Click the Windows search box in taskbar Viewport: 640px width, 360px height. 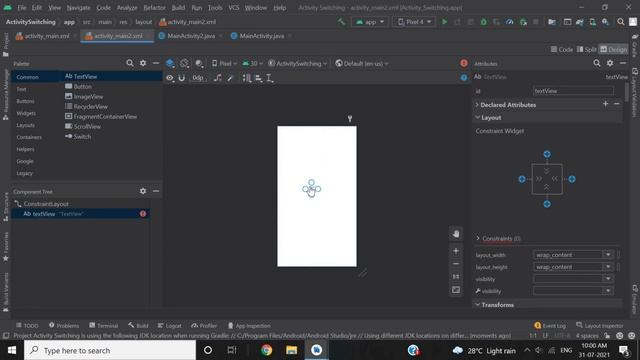tap(110, 350)
